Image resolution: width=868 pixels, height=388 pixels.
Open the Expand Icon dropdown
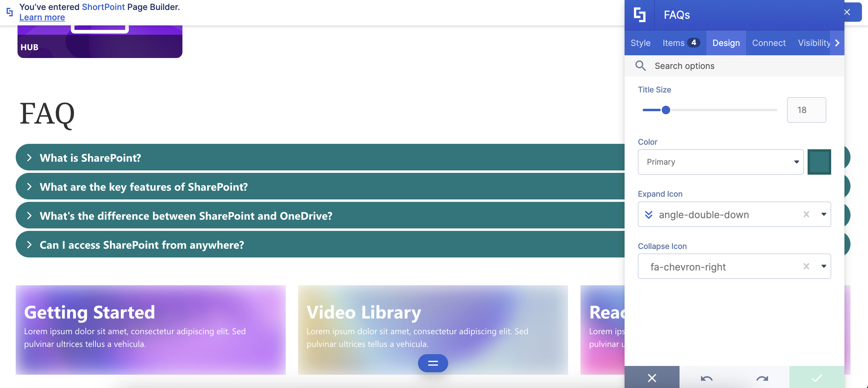pyautogui.click(x=824, y=214)
